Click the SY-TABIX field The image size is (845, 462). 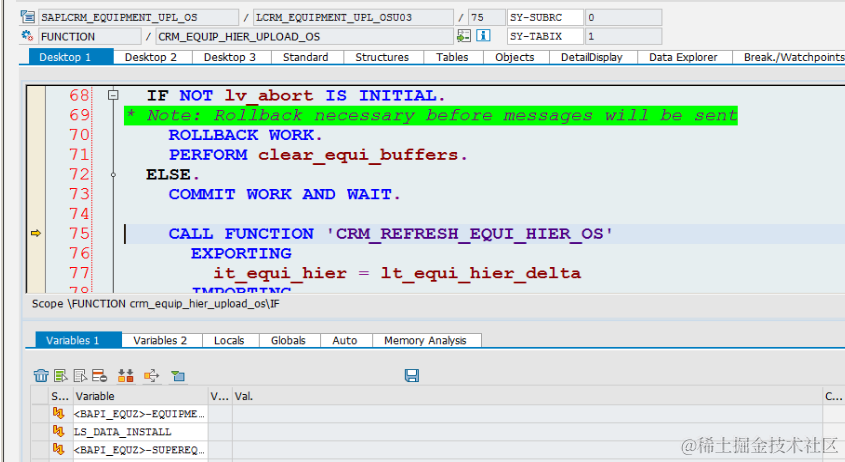(x=545, y=36)
